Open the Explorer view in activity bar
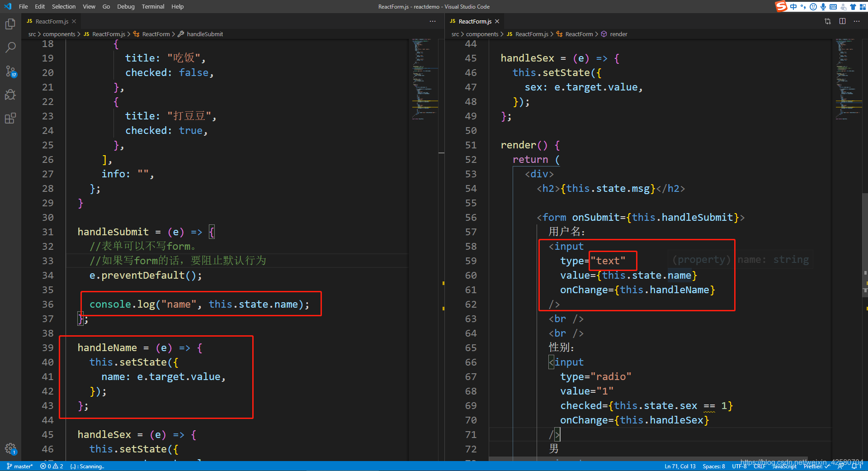 click(x=10, y=24)
